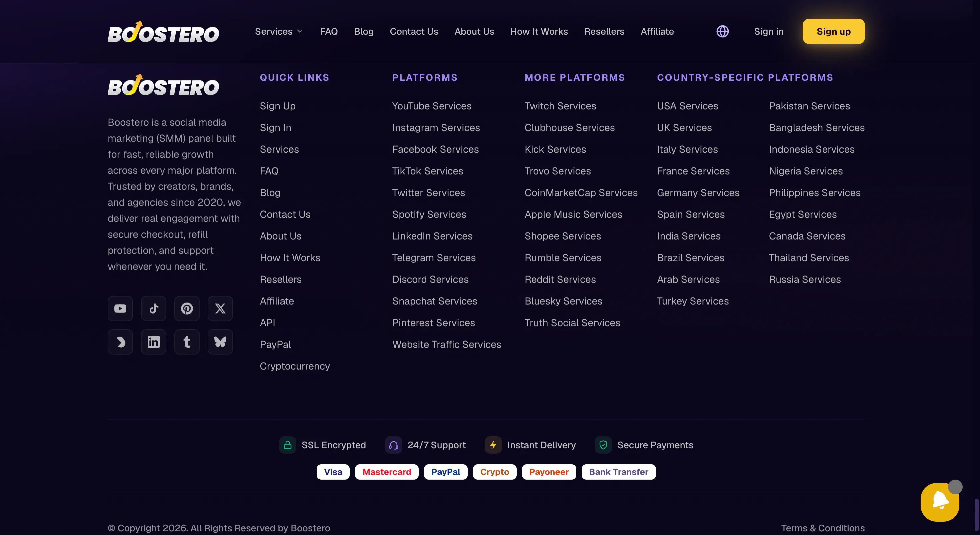Open the YouTube social icon in footer
The image size is (980, 535).
120,309
